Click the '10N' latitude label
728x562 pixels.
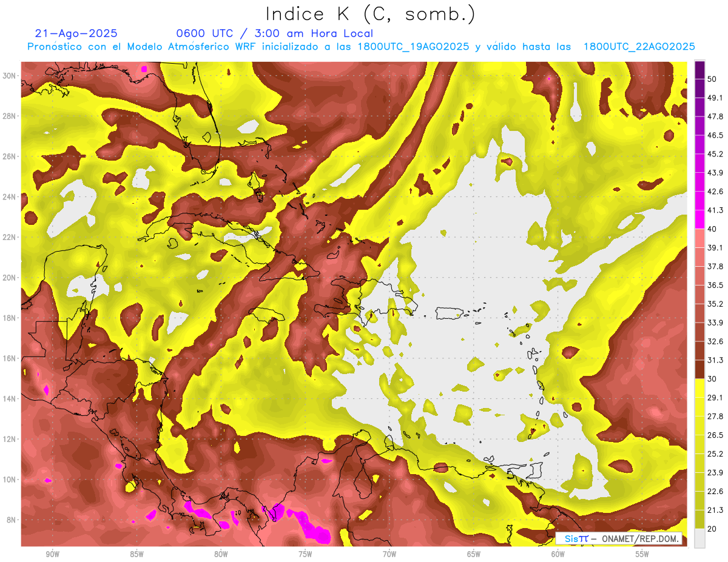click(10, 480)
